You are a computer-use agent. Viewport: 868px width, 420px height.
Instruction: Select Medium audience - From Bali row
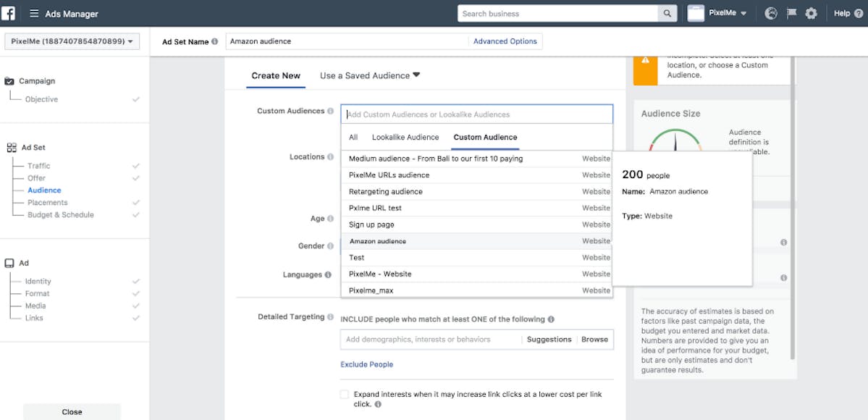point(476,159)
